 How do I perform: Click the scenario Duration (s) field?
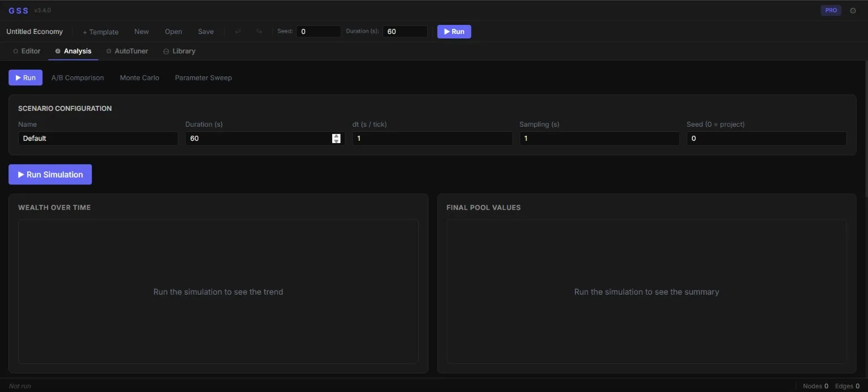265,139
